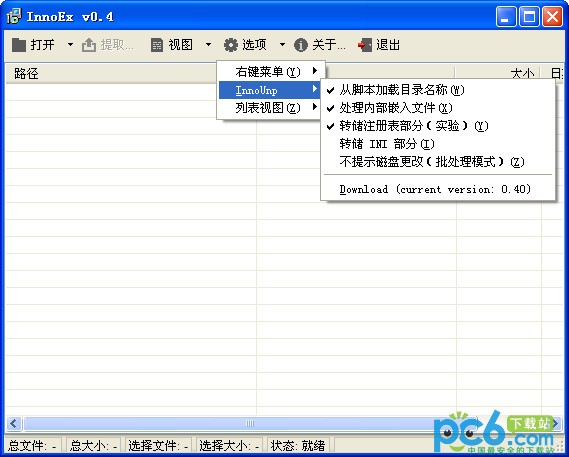This screenshot has width=569, height=457.
Task: Click the 退出 toolbar label
Action: 388,45
